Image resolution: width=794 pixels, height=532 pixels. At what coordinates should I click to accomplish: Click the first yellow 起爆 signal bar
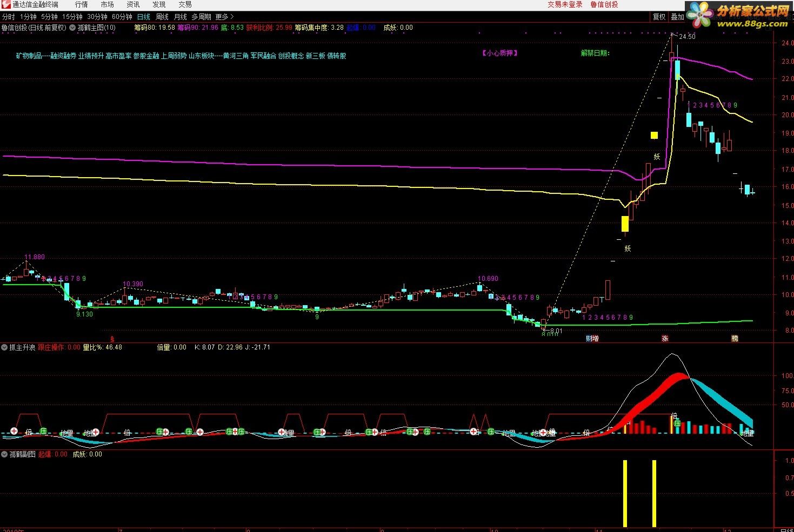coord(625,493)
